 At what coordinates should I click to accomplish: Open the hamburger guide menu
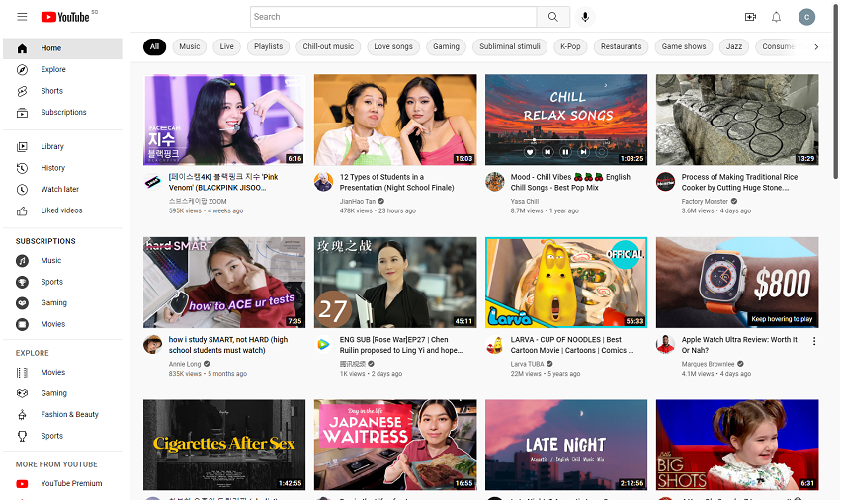22,17
